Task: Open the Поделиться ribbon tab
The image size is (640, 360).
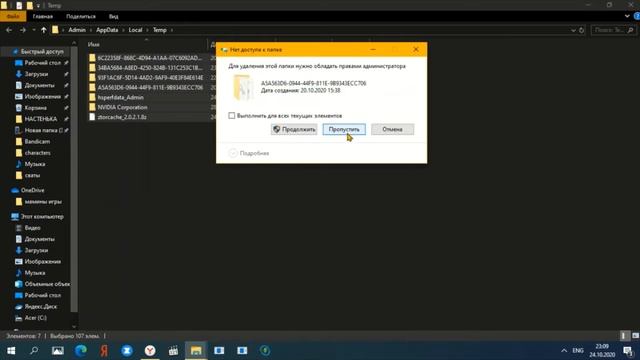Action: coord(81,16)
